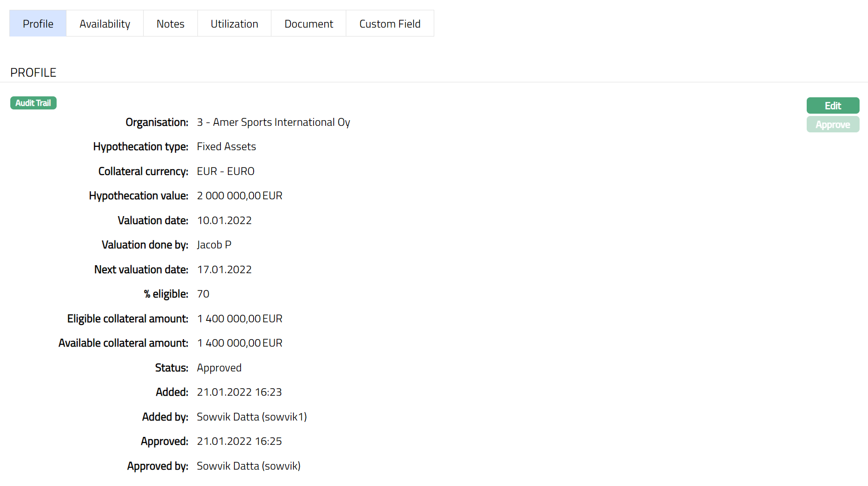Click the EUR - EURO collateral currency value
Screen dimensions: 868x486
(226, 172)
